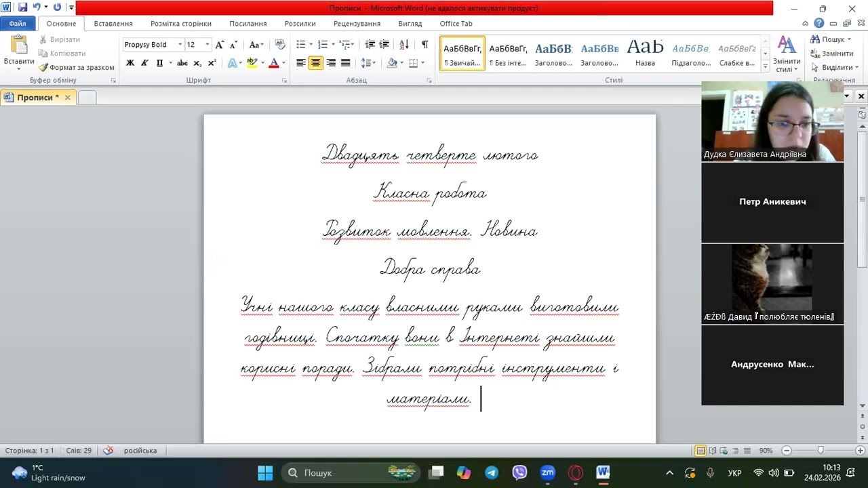868x488 pixels.
Task: Apply the red font color
Action: [x=274, y=63]
